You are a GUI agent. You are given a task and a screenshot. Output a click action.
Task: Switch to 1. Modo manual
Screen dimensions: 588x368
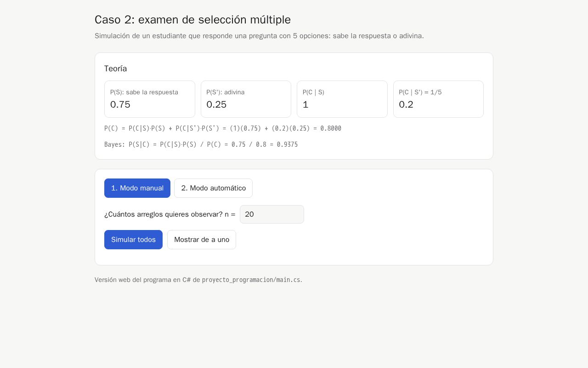(137, 188)
